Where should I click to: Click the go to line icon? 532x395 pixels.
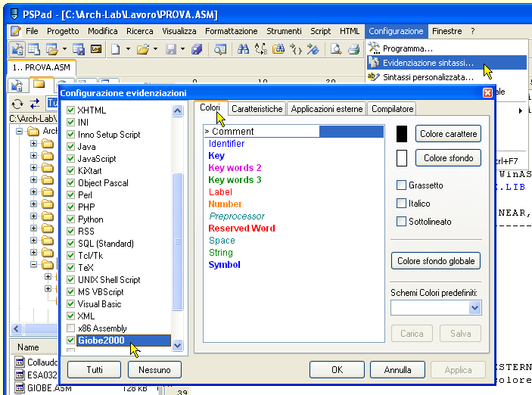(x=313, y=49)
